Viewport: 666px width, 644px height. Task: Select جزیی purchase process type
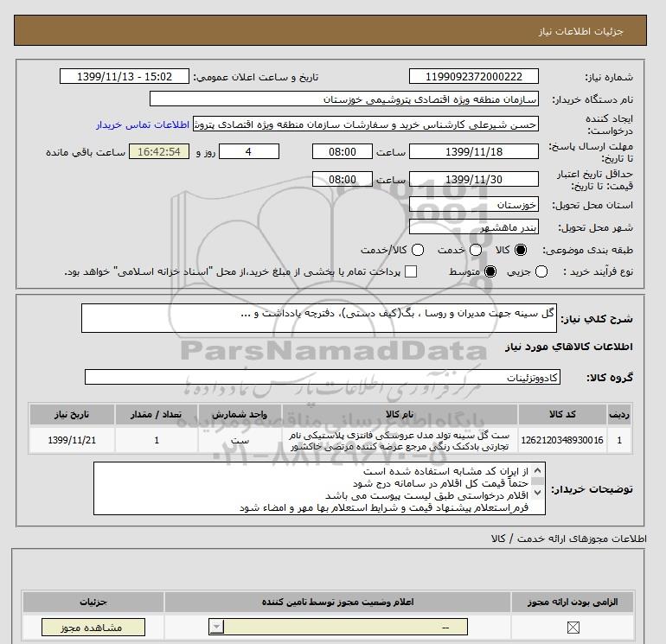(542, 272)
